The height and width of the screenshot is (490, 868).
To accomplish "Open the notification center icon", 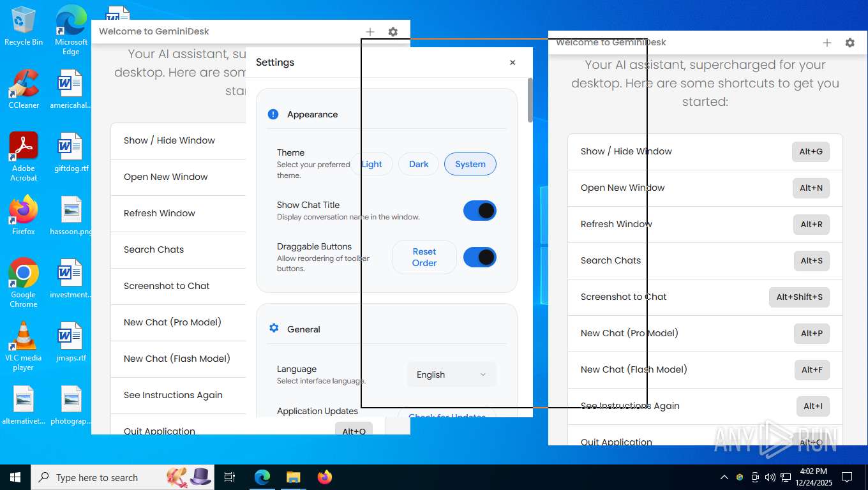I will [847, 477].
